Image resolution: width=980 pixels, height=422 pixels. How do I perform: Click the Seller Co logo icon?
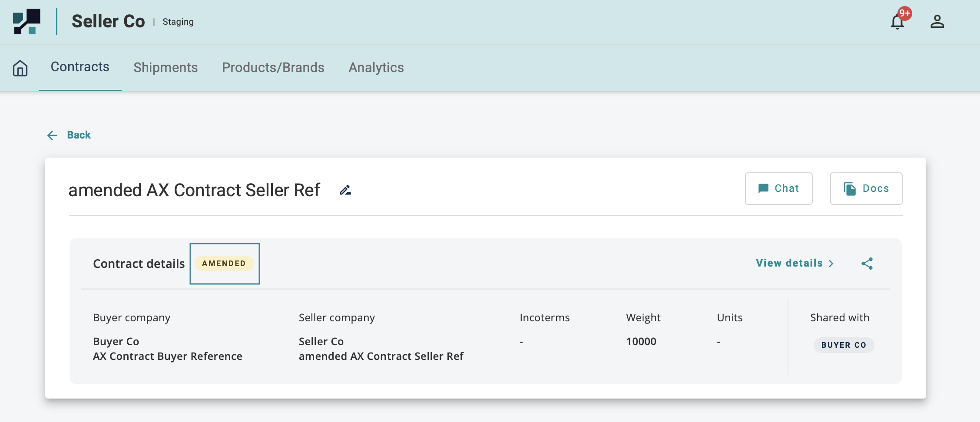point(26,21)
